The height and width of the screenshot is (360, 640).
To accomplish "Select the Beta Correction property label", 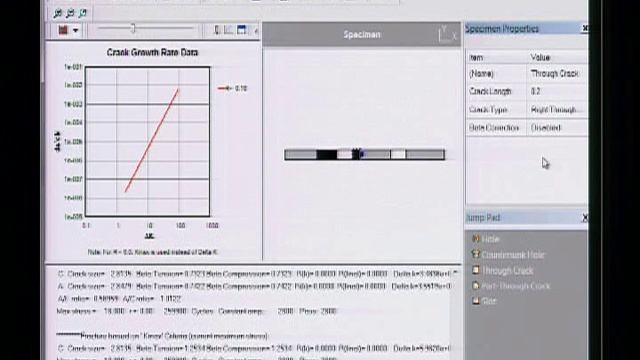I will point(493,128).
